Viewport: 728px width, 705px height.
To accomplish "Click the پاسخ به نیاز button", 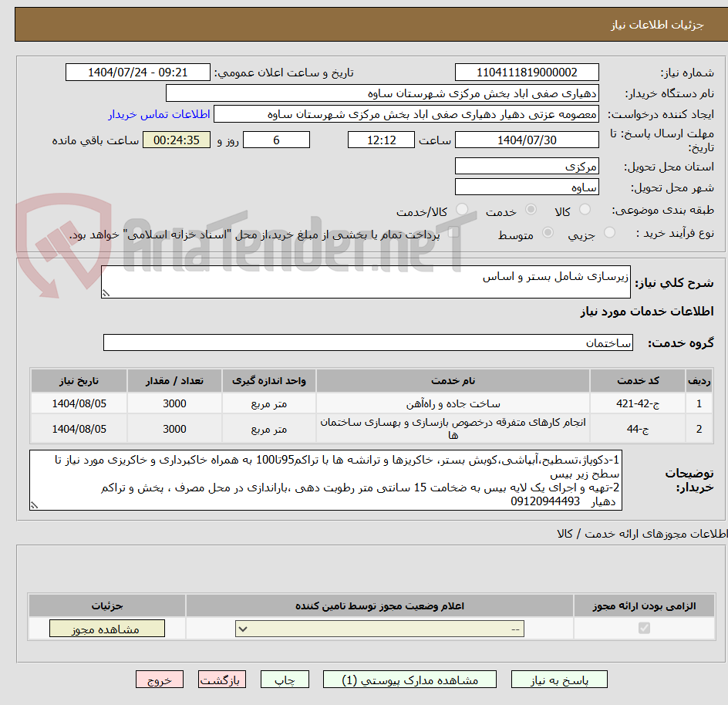I will [558, 680].
